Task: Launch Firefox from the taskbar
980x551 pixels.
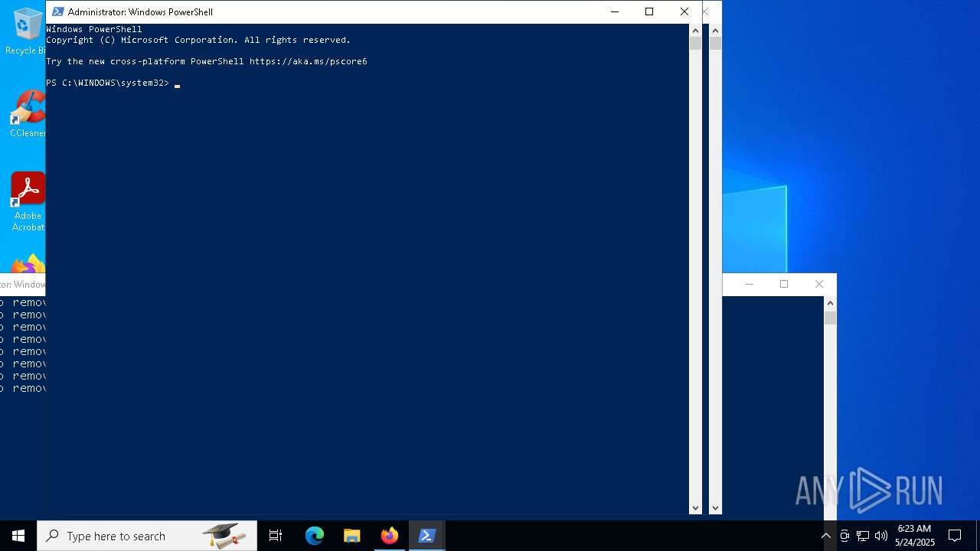Action: pos(390,536)
